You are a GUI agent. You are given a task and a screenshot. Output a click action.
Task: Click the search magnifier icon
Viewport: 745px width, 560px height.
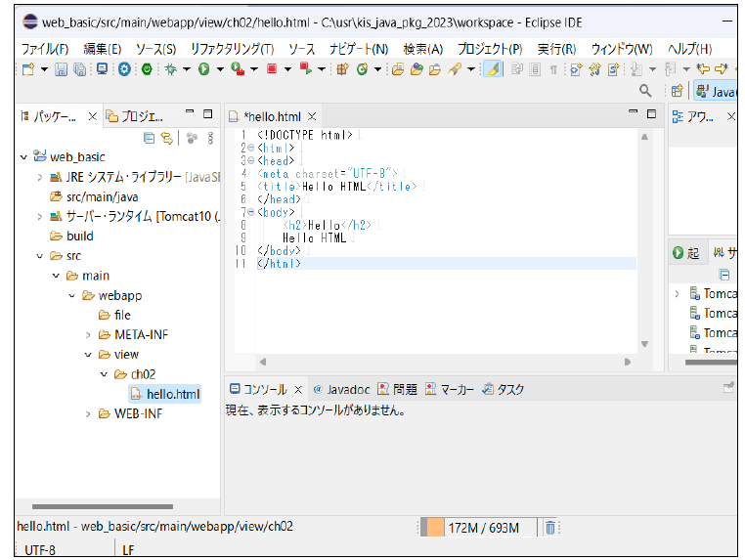pyautogui.click(x=645, y=91)
